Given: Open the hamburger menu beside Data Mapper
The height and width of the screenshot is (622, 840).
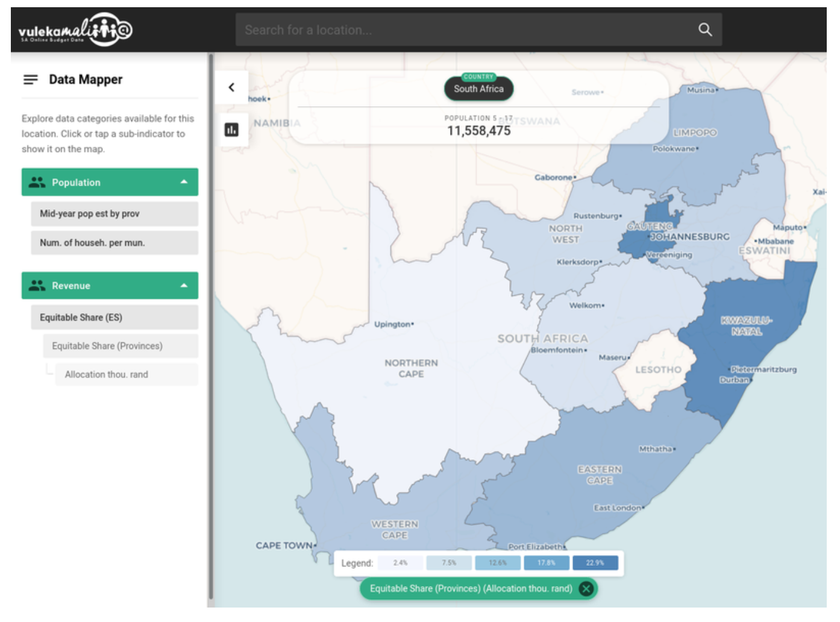Looking at the screenshot, I should [x=30, y=80].
